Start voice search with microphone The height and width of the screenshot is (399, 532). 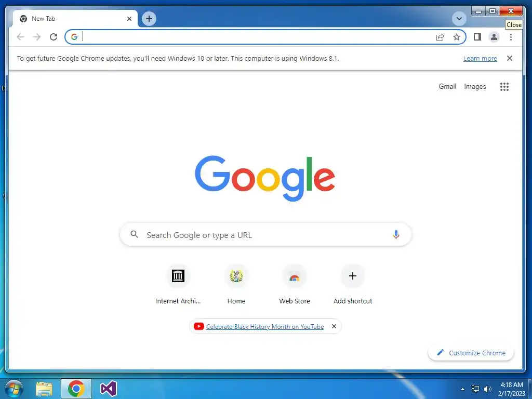pos(395,234)
